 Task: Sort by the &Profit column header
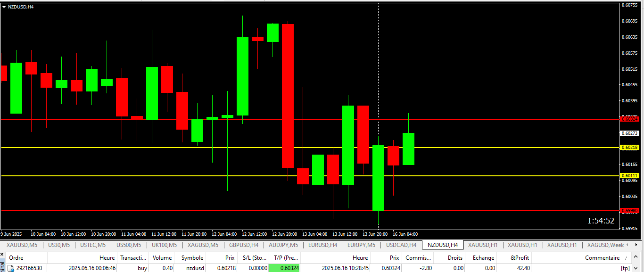[x=515, y=258]
